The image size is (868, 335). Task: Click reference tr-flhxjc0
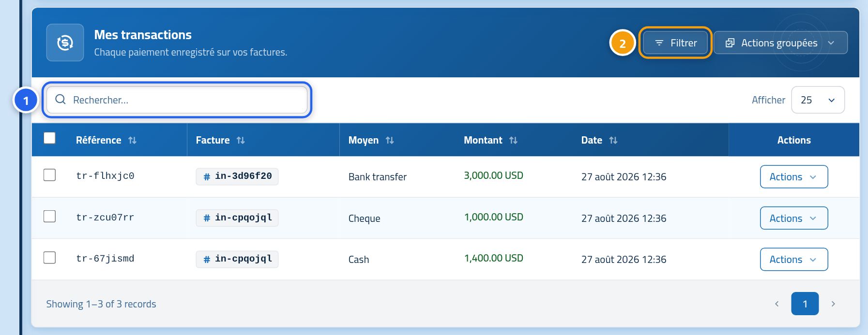point(105,176)
